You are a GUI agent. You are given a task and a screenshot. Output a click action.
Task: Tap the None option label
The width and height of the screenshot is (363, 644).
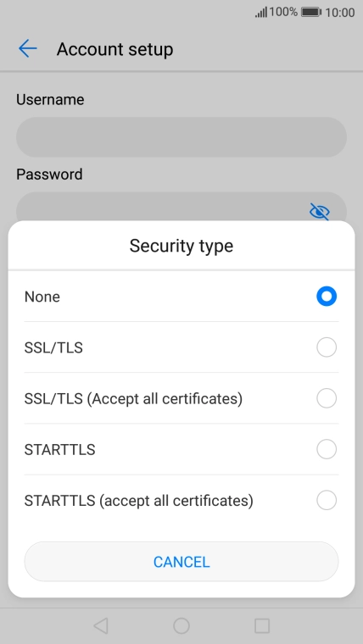(42, 297)
